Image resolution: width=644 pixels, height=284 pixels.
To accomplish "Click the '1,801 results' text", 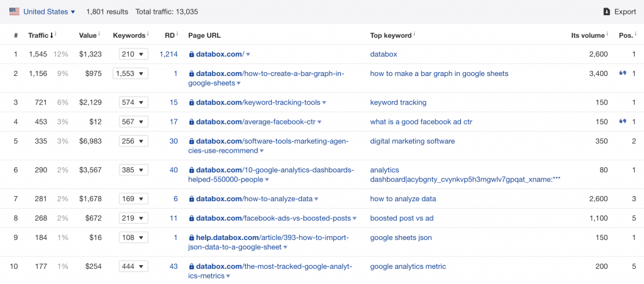I will pyautogui.click(x=107, y=12).
